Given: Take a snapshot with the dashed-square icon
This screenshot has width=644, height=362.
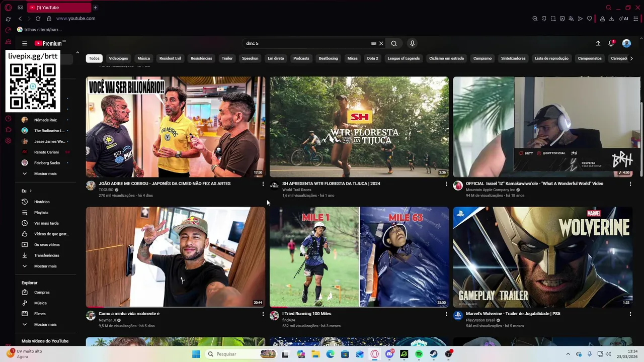Looking at the screenshot, I should [553, 19].
